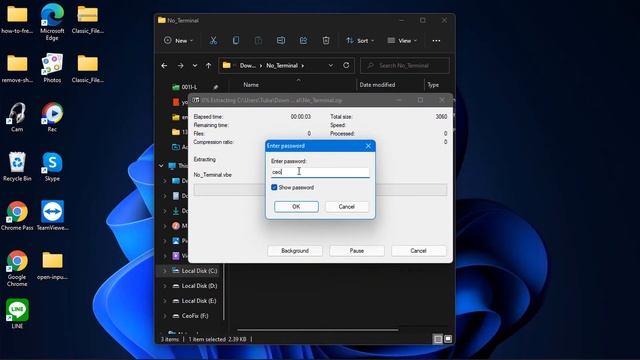
Task: Refresh the No_Terminal folder view
Action: [x=346, y=65]
